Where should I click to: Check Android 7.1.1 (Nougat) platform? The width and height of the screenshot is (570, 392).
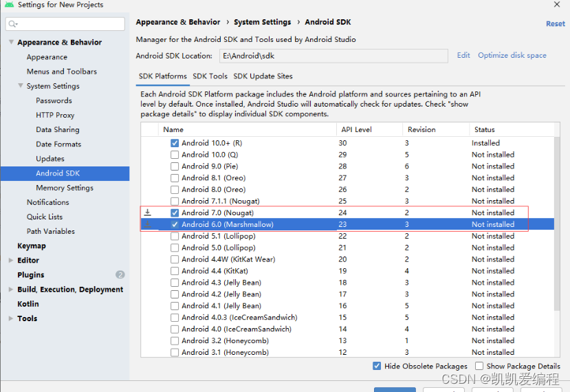[175, 201]
